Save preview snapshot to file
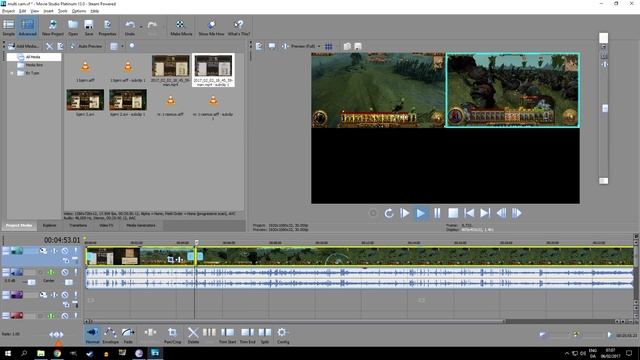The image size is (640, 360). tap(358, 47)
